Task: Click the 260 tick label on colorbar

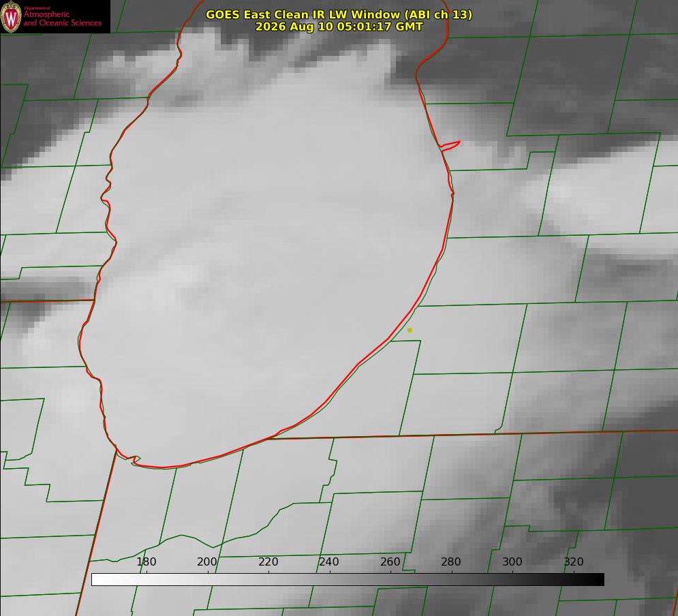Action: pyautogui.click(x=390, y=561)
